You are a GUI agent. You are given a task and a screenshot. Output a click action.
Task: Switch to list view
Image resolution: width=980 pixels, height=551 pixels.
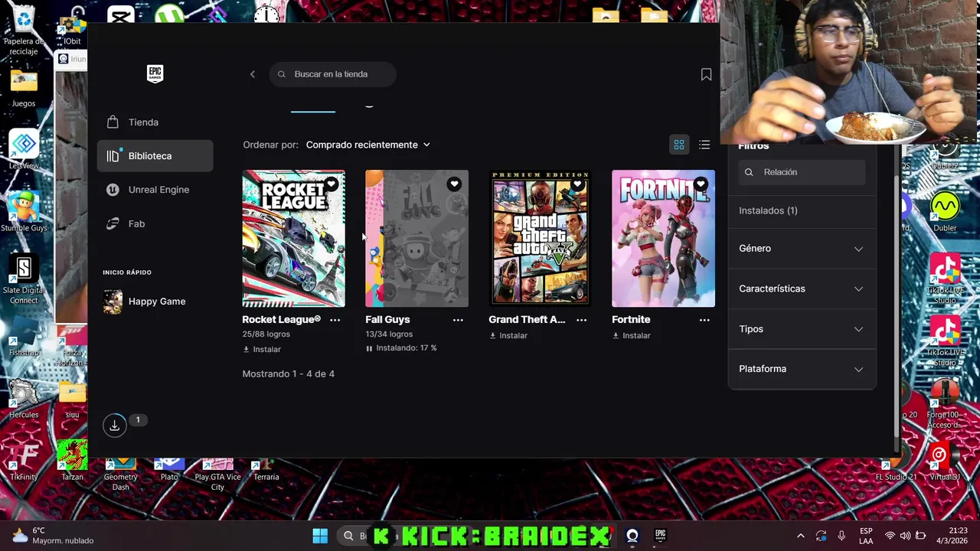coord(704,145)
